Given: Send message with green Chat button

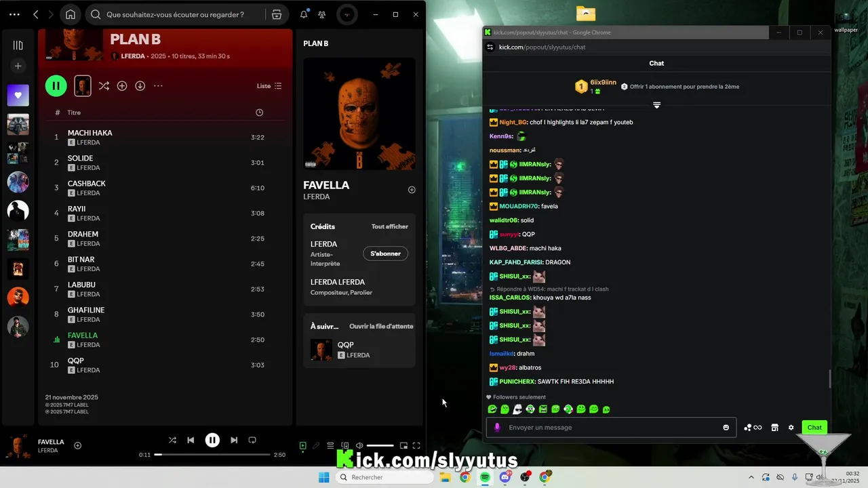Looking at the screenshot, I should [x=814, y=428].
